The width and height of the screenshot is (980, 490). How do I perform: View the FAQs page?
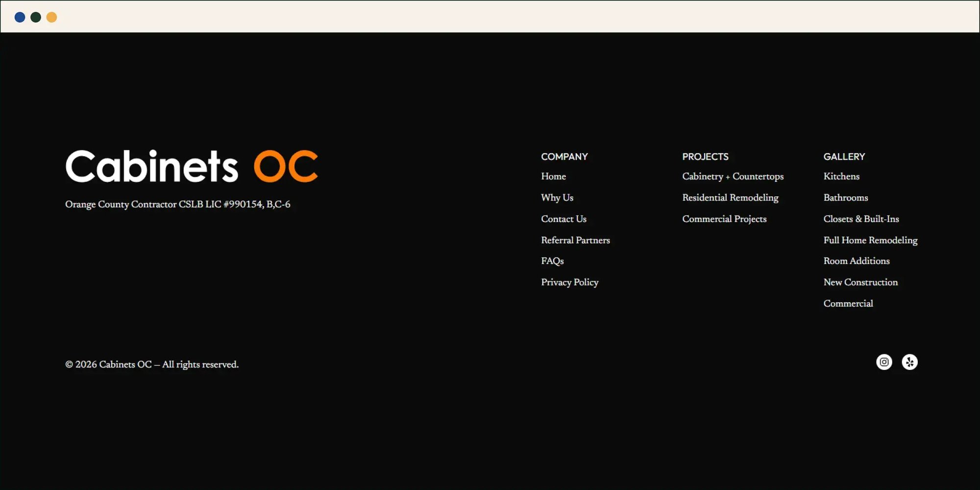pyautogui.click(x=552, y=261)
